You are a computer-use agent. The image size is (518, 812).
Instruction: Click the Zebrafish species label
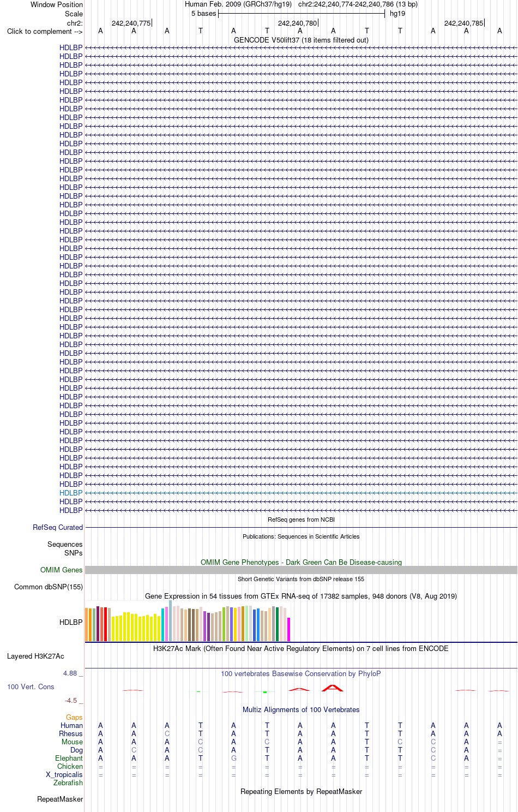point(68,783)
